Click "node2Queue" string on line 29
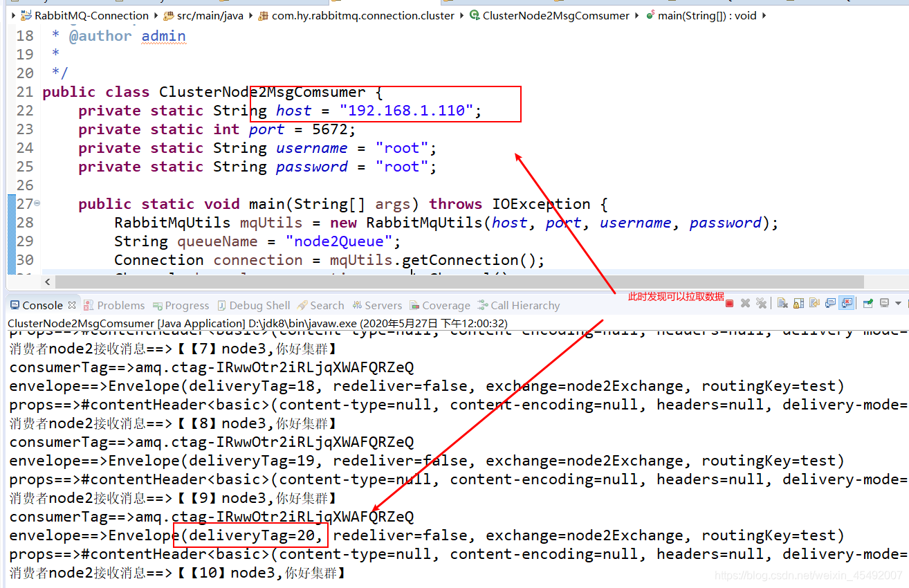Viewport: 909px width, 588px height. [339, 241]
